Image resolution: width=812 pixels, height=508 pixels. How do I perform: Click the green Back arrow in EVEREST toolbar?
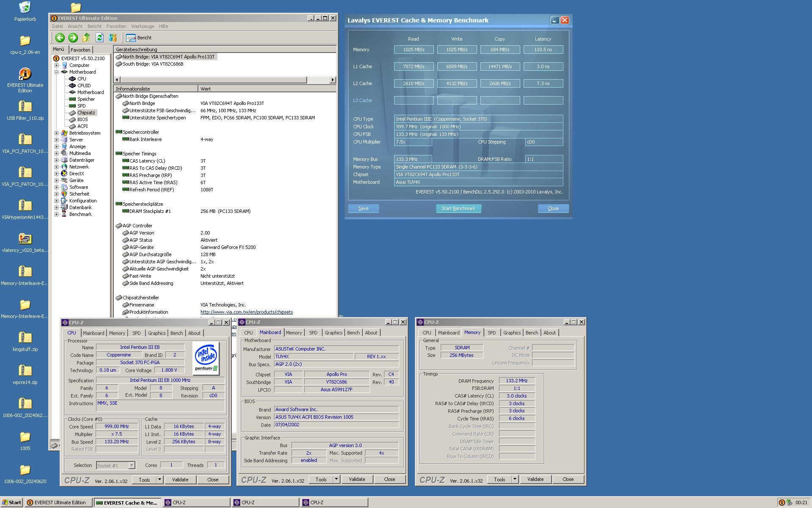click(x=60, y=38)
